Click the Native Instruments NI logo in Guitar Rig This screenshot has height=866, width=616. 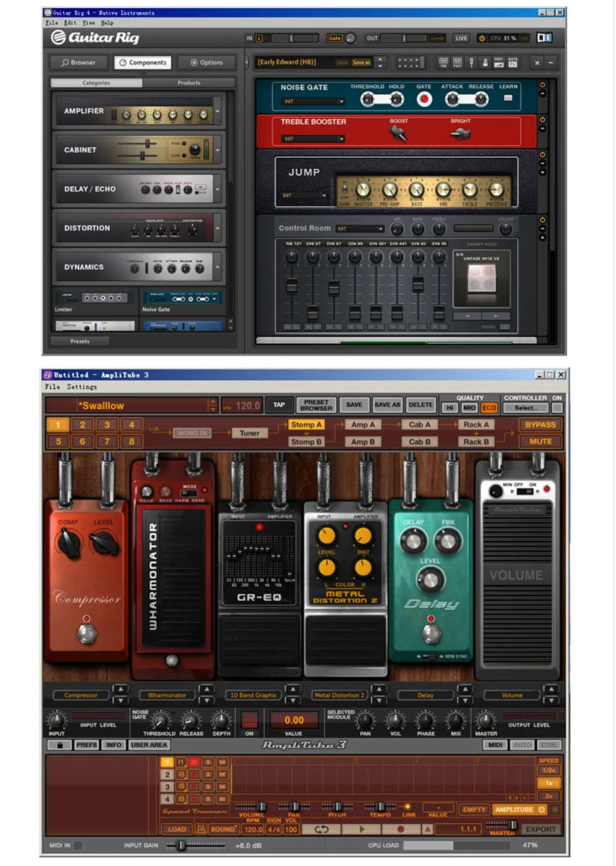point(545,38)
